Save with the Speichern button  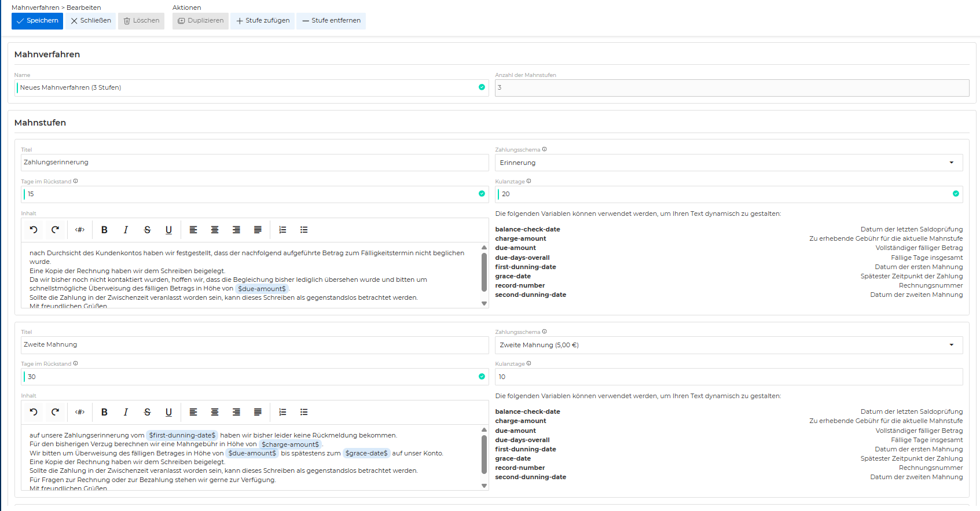37,21
